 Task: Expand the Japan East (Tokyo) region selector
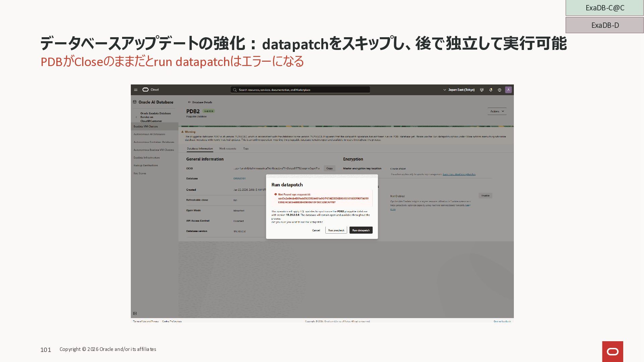click(x=459, y=90)
